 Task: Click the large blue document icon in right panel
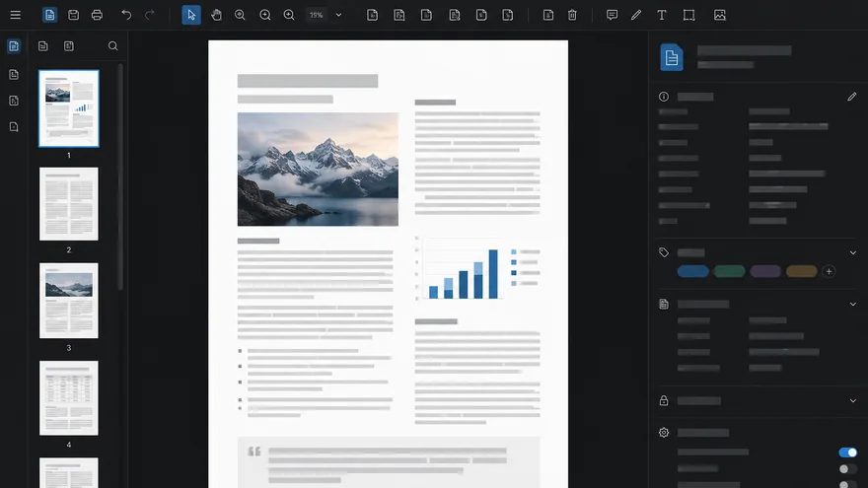point(672,57)
